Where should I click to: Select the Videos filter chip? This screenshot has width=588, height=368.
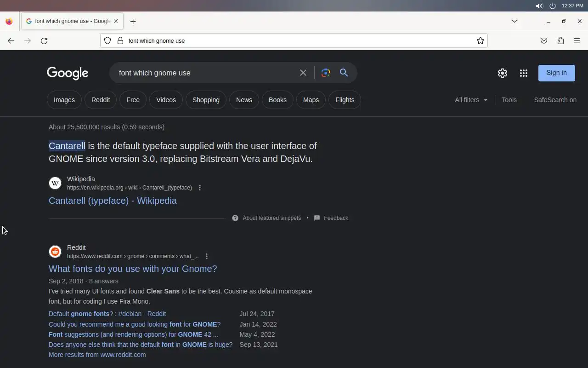[166, 100]
